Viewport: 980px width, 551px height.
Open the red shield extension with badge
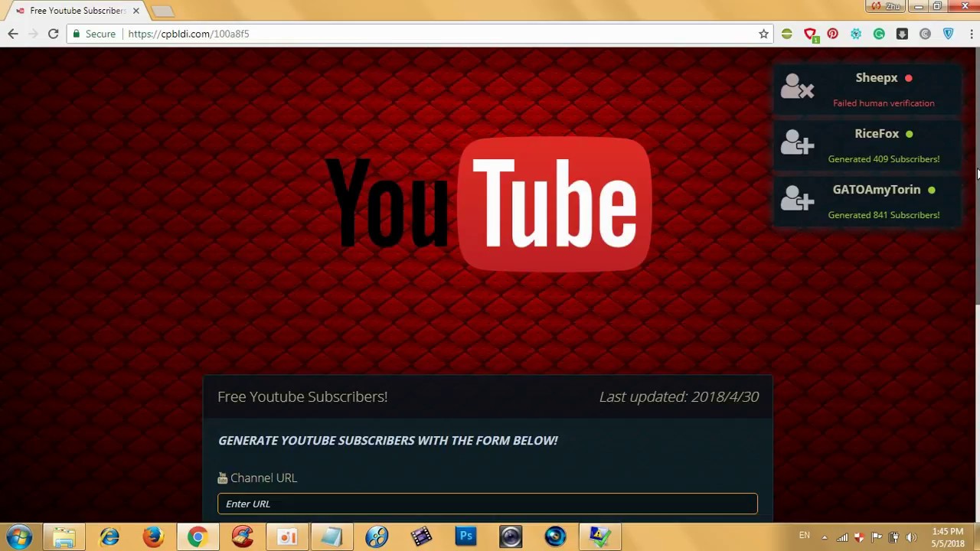[x=810, y=34]
